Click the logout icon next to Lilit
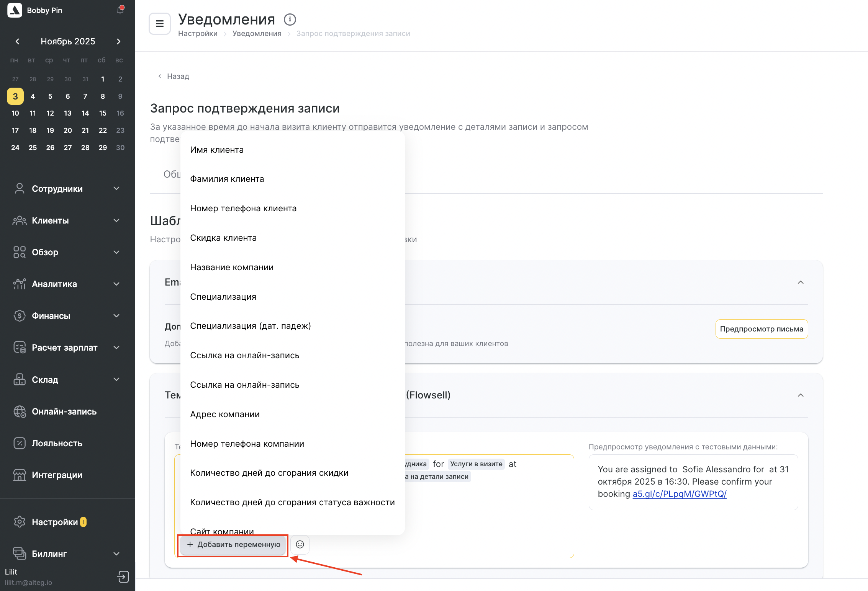The width and height of the screenshot is (868, 591). pos(123,576)
